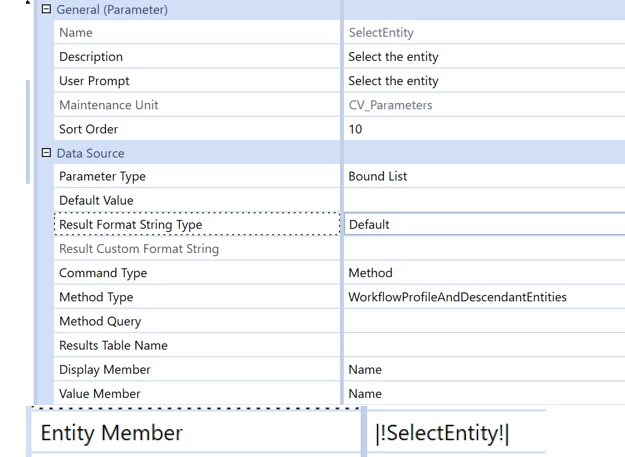Click the Results Table Name value field
Image resolution: width=625 pixels, height=457 pixels.
click(484, 345)
